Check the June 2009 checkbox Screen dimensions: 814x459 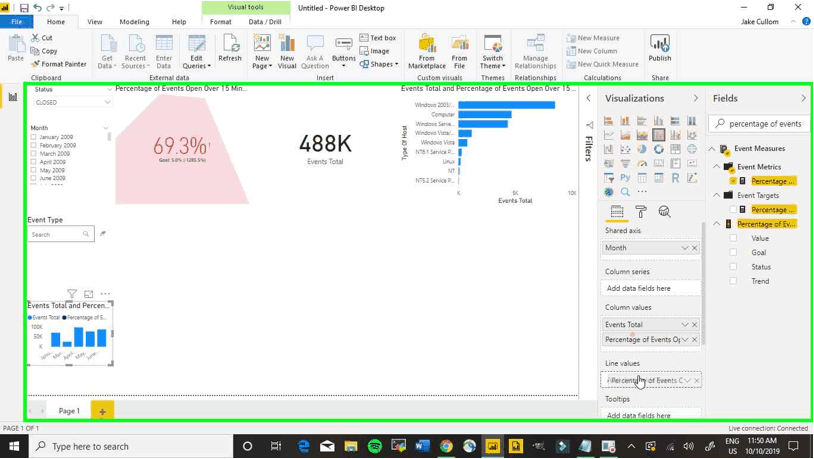coord(34,178)
